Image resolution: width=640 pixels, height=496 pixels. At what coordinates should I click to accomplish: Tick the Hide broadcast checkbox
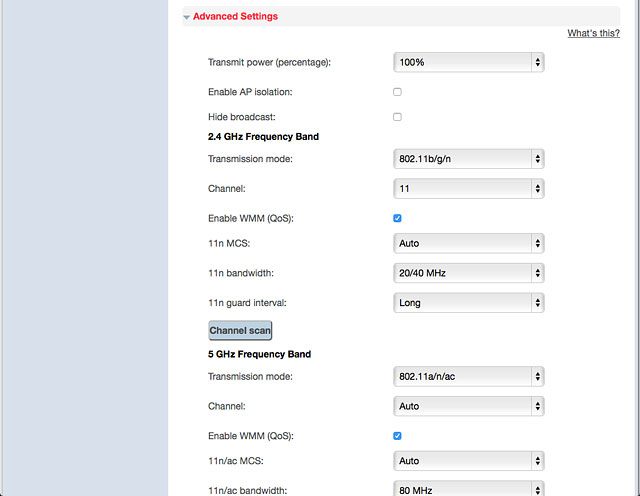pos(397,117)
